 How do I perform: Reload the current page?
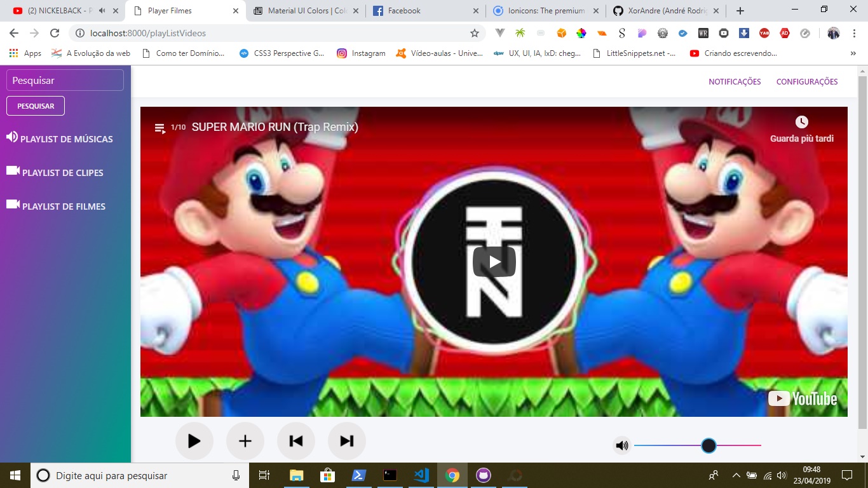pos(55,33)
